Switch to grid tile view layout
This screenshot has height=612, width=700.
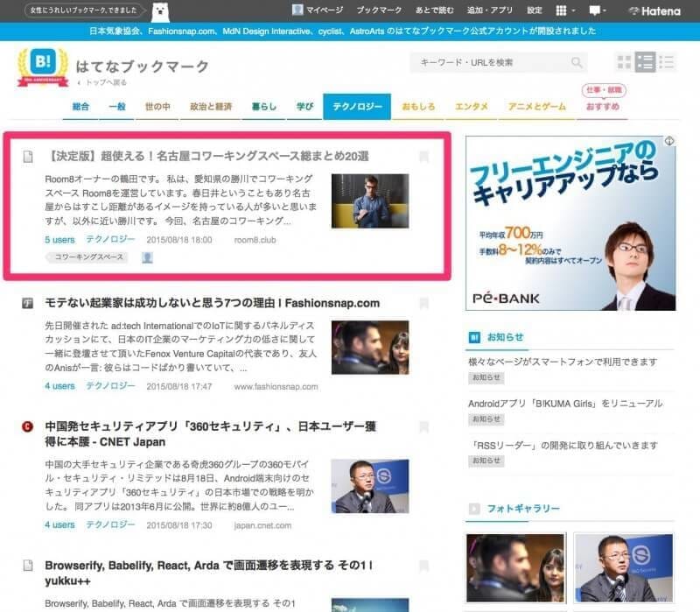[x=624, y=62]
